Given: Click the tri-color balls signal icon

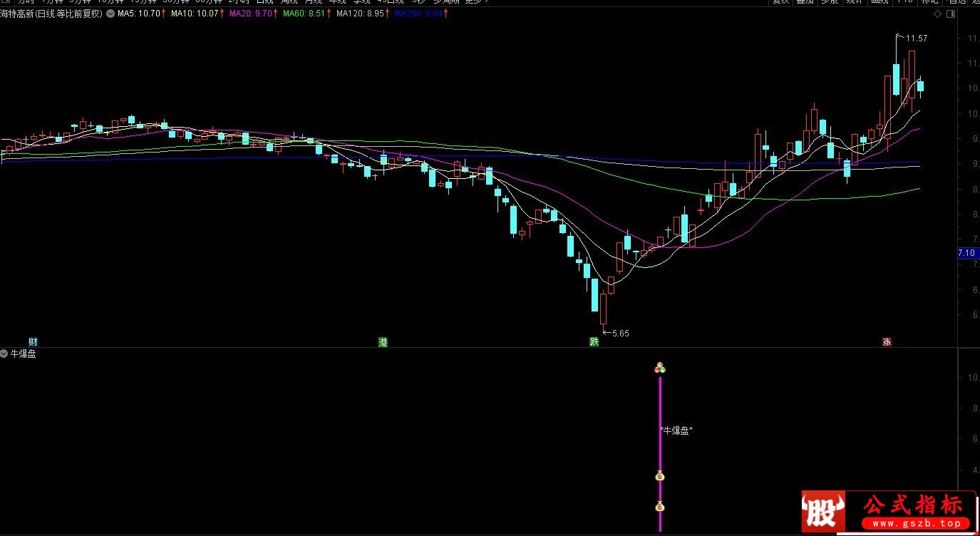Looking at the screenshot, I should tap(660, 368).
